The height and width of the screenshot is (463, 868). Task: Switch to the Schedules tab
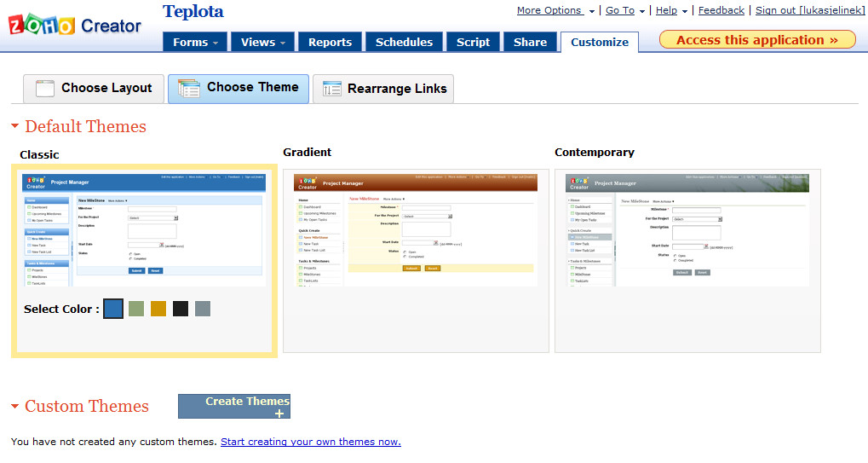coord(404,42)
